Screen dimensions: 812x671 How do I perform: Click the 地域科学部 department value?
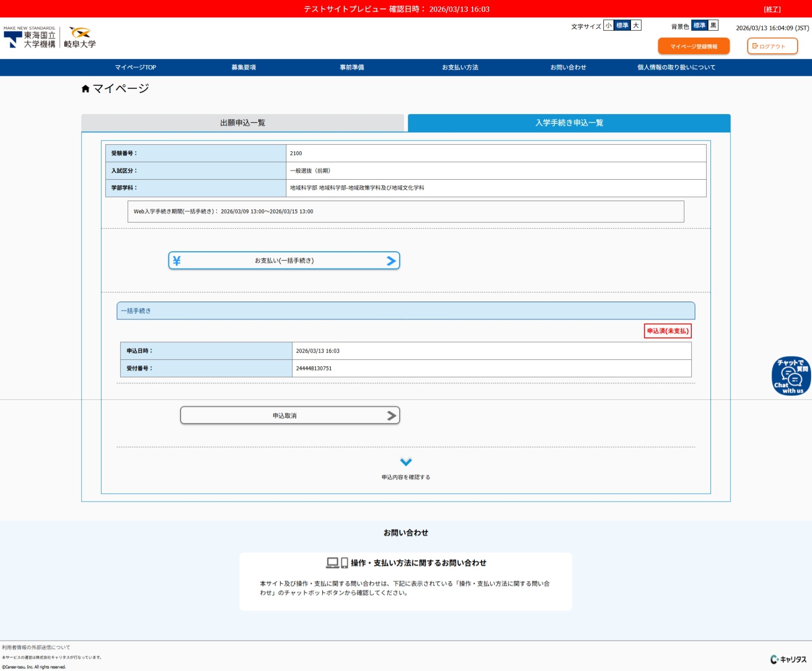(x=357, y=188)
